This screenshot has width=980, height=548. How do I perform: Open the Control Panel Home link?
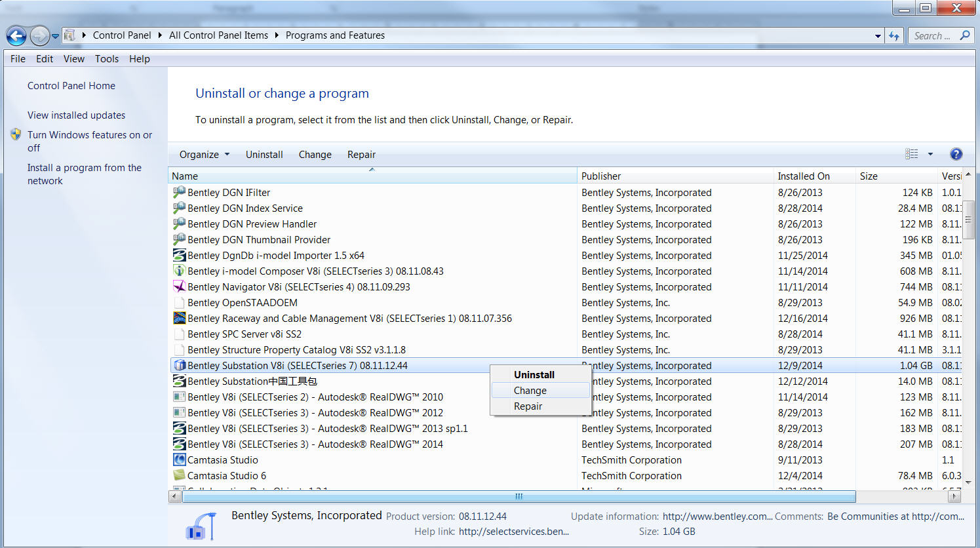click(x=71, y=86)
